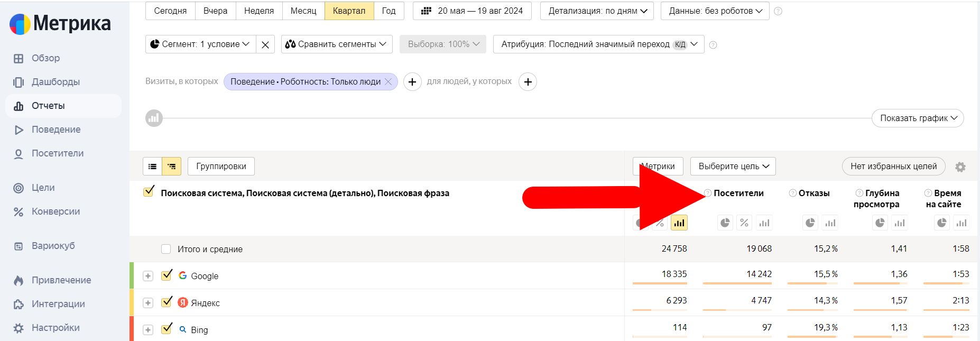The height and width of the screenshot is (341, 980).
Task: Click help icon next to Отказы header
Action: (792, 193)
